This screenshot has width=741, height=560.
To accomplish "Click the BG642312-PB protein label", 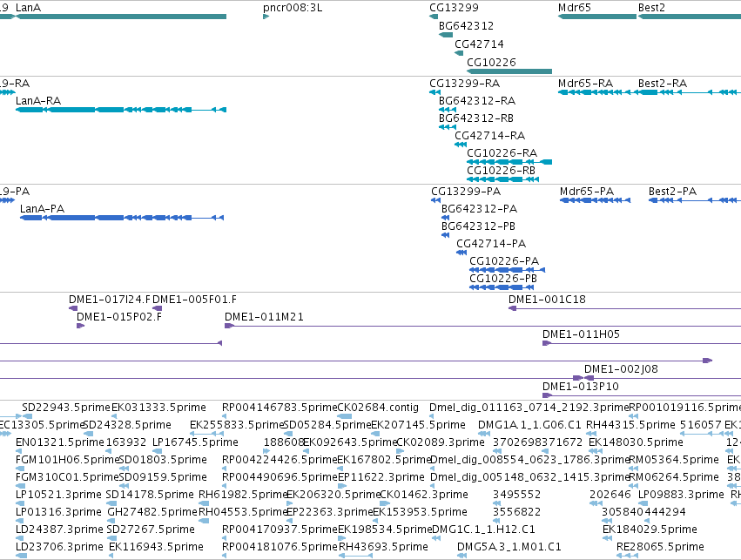I will [478, 226].
